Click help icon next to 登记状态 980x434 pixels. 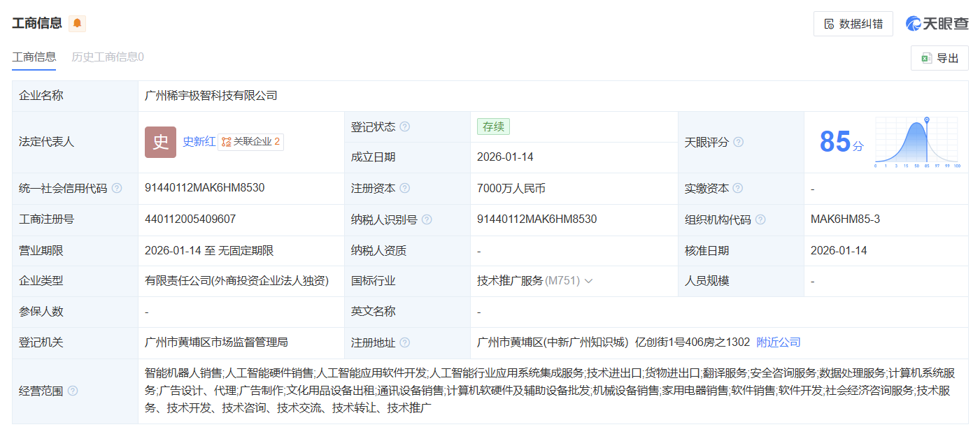404,127
